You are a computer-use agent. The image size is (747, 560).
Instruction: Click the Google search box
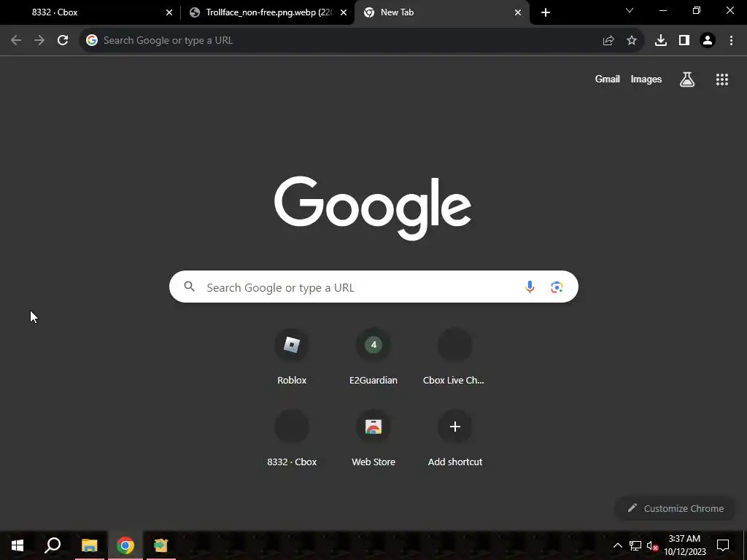373,287
